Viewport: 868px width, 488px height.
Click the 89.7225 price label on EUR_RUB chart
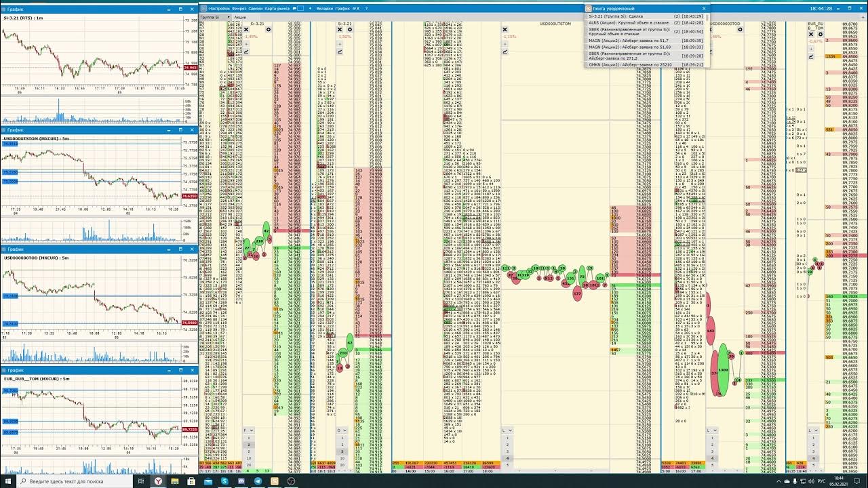tap(189, 430)
